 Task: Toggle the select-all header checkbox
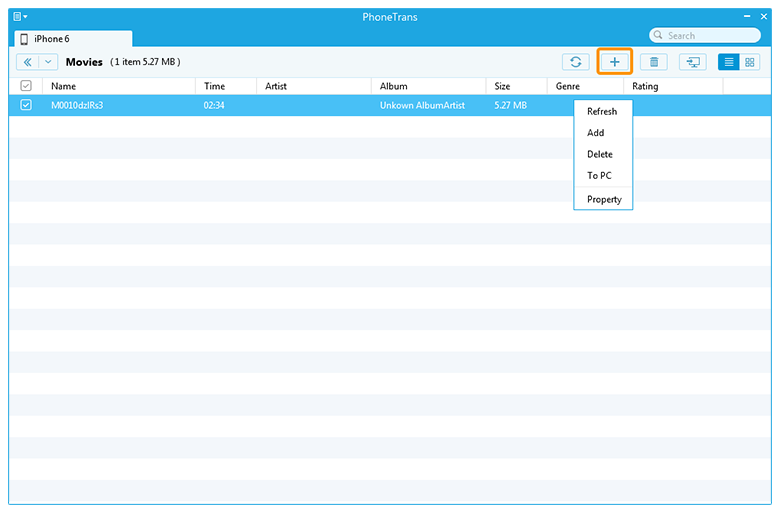[x=26, y=86]
